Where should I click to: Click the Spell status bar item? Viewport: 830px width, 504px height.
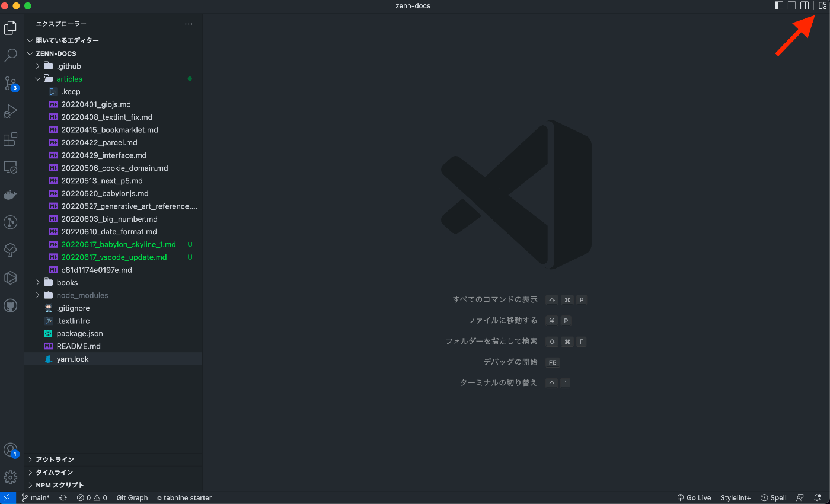point(774,498)
